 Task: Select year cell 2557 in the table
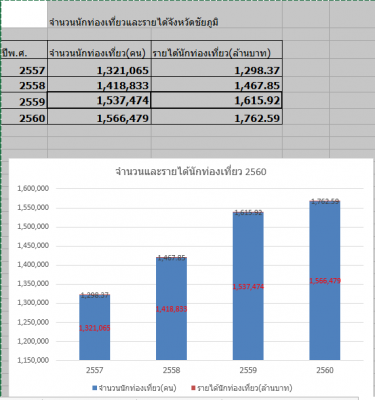click(24, 68)
